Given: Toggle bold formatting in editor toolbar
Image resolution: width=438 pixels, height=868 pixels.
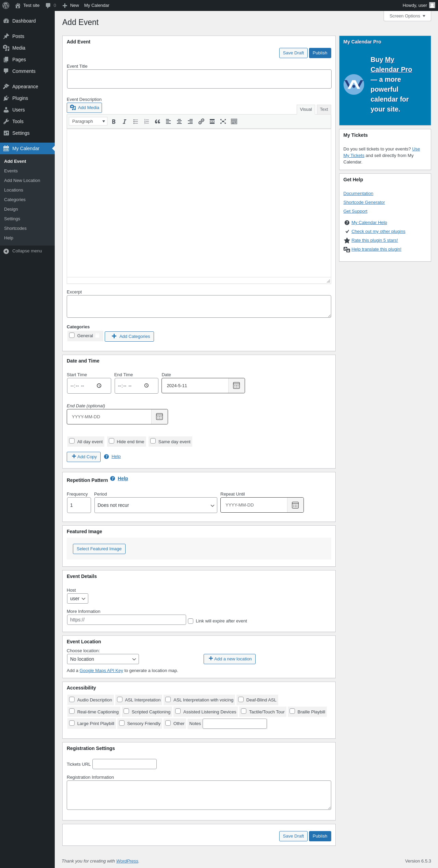Looking at the screenshot, I should 114,121.
